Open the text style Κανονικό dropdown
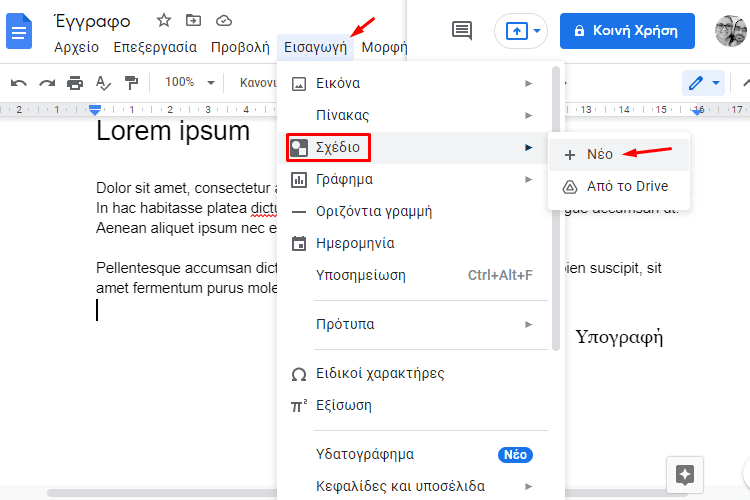 point(257,83)
